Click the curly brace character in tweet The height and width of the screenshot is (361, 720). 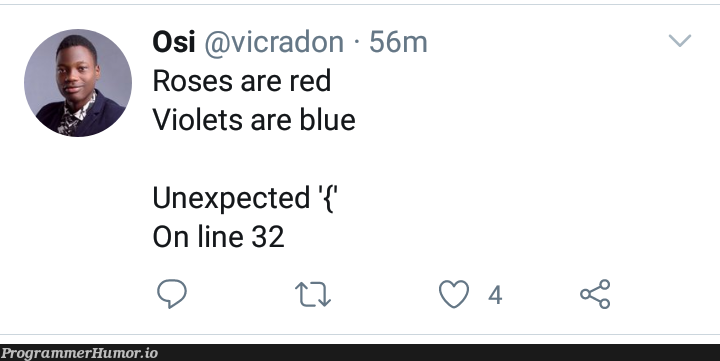click(x=328, y=199)
